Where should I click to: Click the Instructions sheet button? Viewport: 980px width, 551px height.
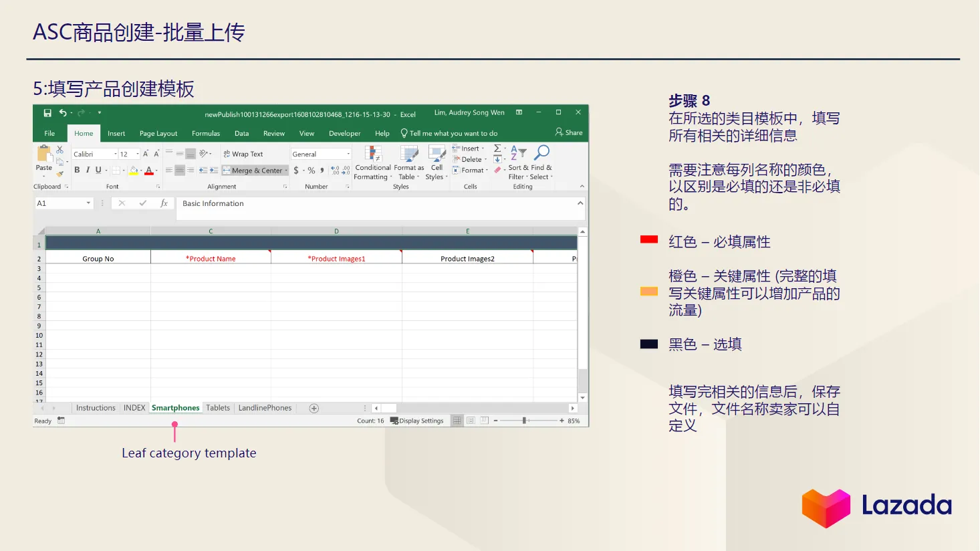(x=96, y=407)
